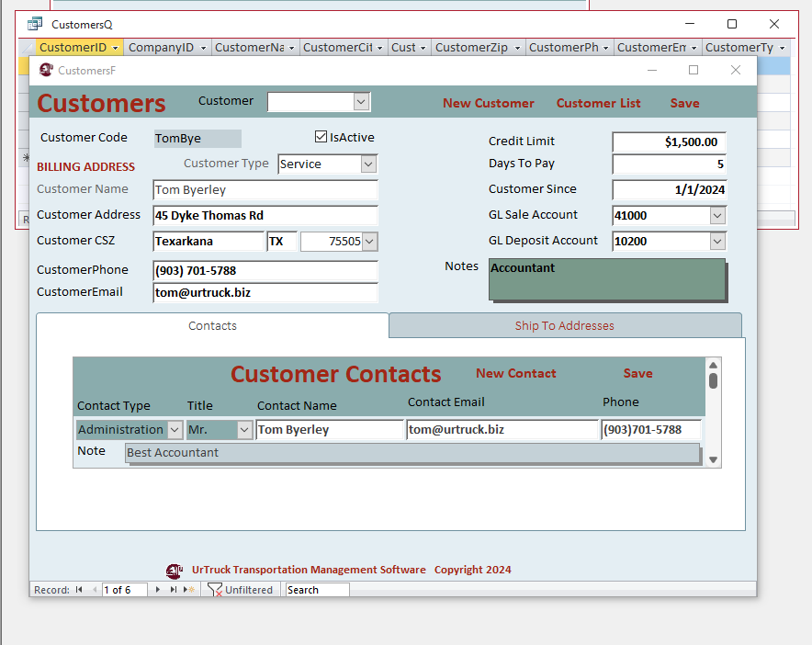Click the New Record icon on navigation bar
This screenshot has height=645, width=812.
pyautogui.click(x=187, y=589)
